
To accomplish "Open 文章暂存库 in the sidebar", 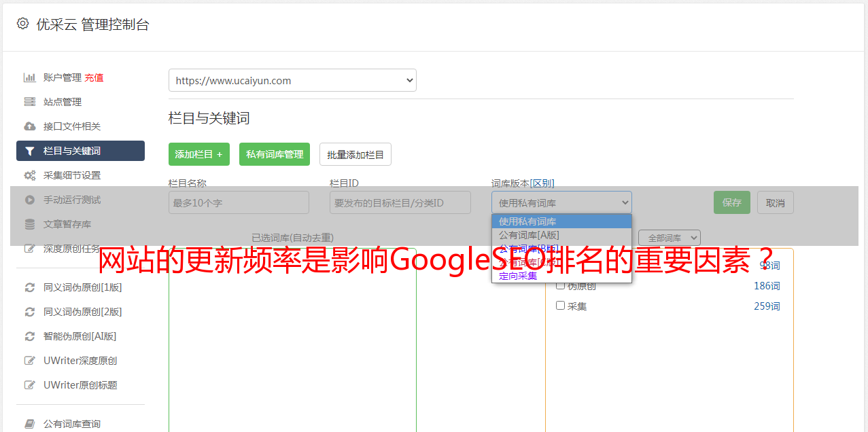I will [x=67, y=224].
